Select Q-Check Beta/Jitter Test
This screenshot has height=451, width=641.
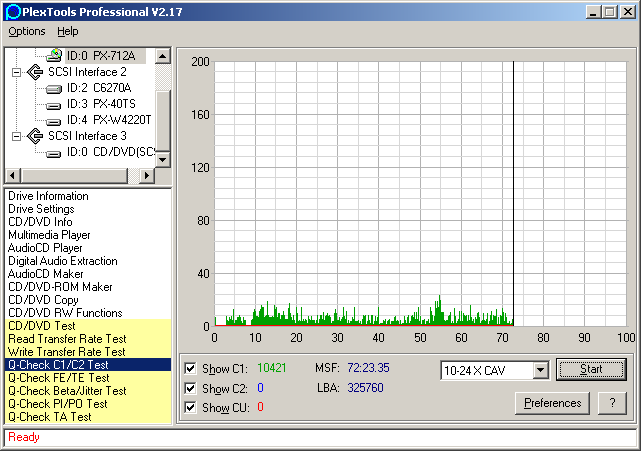point(88,391)
